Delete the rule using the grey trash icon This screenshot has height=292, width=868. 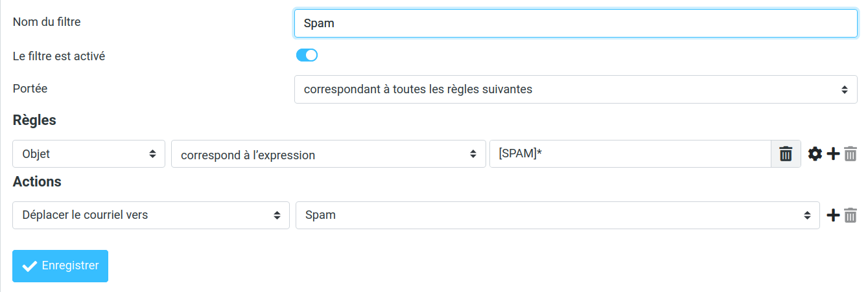pos(850,154)
